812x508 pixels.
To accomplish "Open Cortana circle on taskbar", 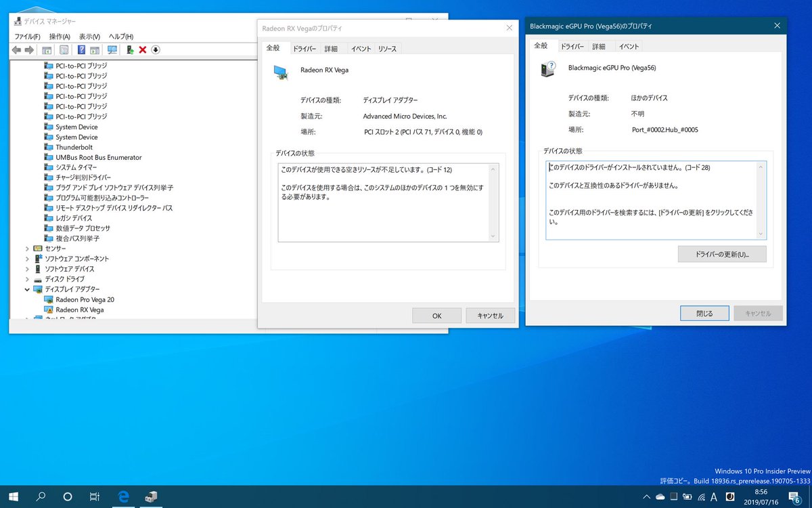I will click(68, 496).
